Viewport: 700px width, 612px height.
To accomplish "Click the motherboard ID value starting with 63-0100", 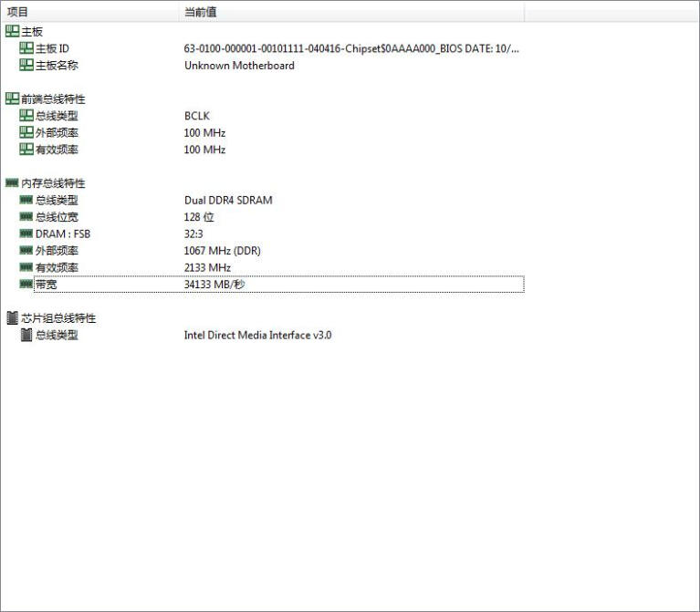I will coord(351,48).
